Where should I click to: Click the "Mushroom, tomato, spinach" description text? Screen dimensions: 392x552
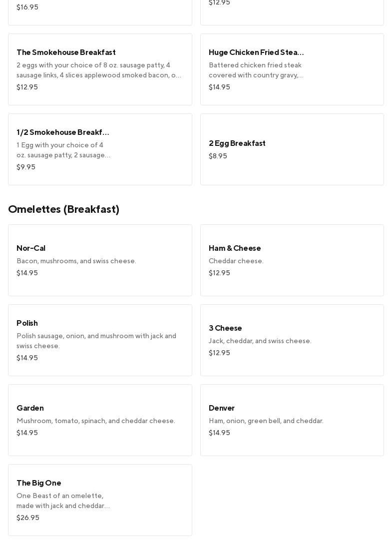(x=95, y=421)
